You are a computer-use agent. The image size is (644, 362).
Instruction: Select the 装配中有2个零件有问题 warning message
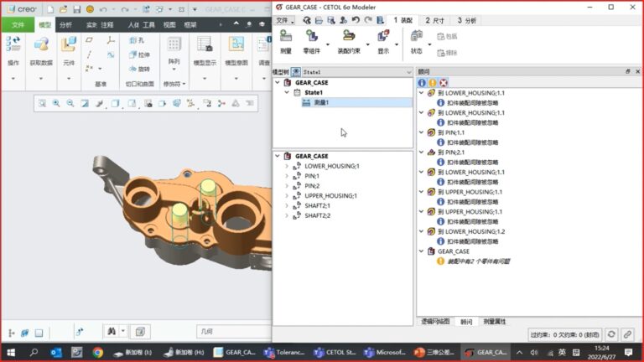point(478,261)
